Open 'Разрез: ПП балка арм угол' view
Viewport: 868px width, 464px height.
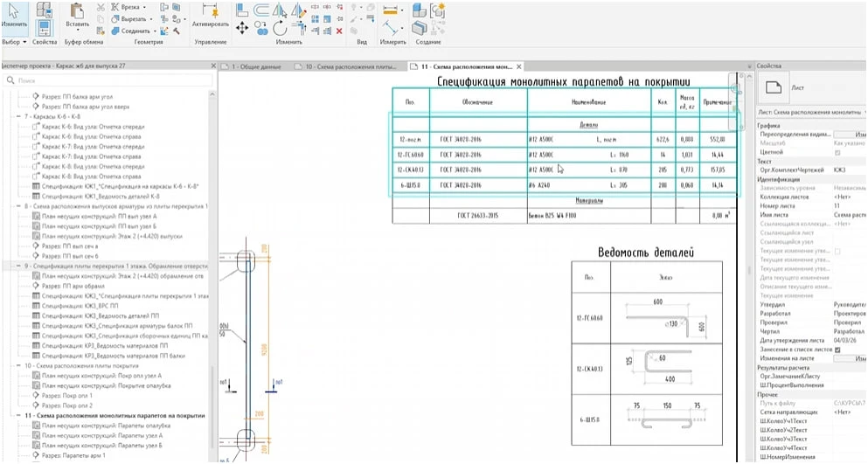77,96
